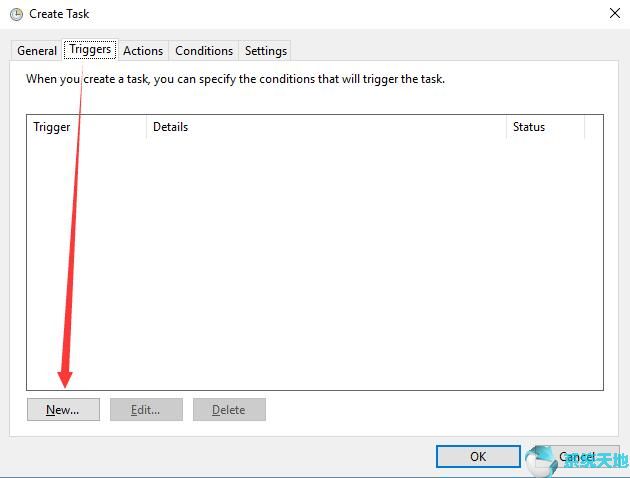Close the Create Task window
Screen dimensions: 630x478
pos(615,13)
